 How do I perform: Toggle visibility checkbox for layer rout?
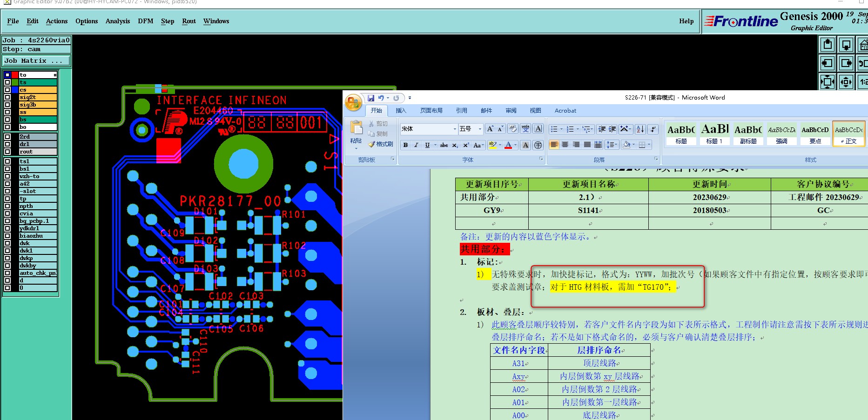click(7, 152)
